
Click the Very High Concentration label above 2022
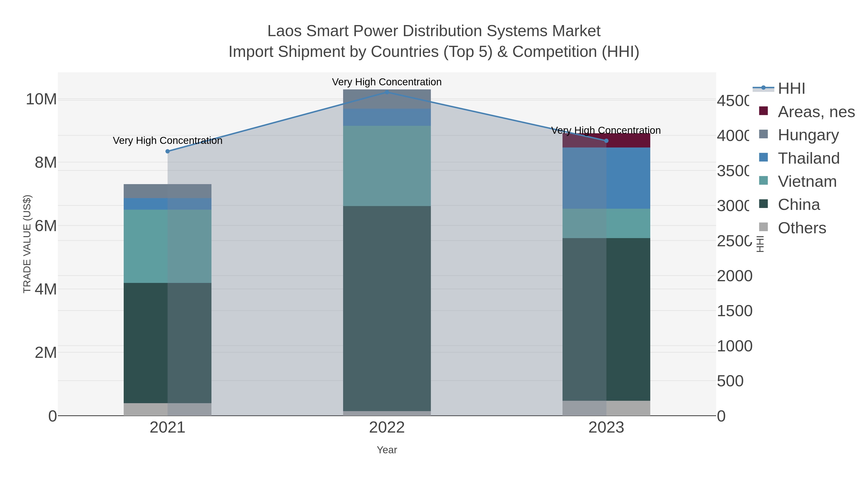387,82
